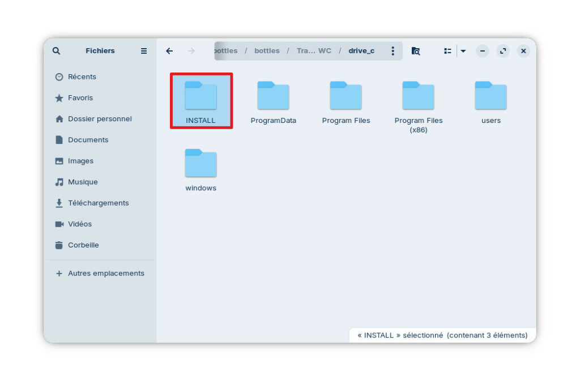Go back with the left arrow
The width and height of the screenshot is (580, 392).
[169, 51]
